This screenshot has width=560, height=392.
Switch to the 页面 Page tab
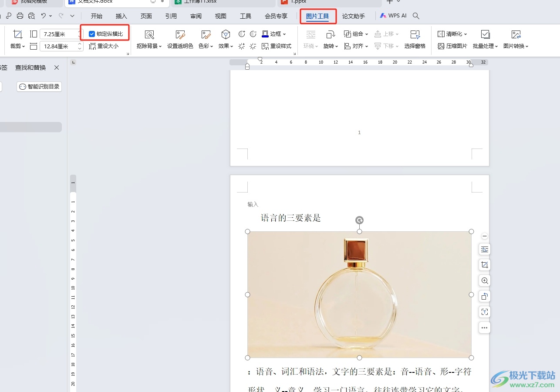[146, 16]
